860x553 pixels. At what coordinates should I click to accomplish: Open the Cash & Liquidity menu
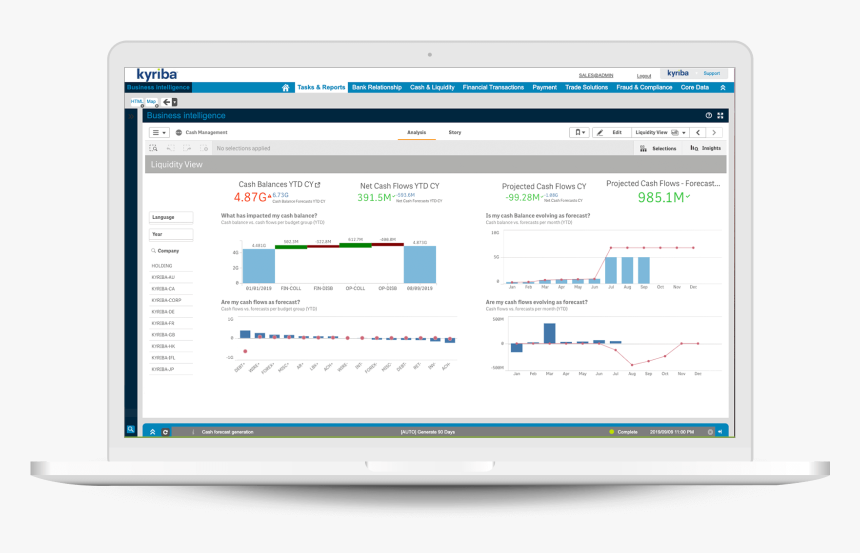point(432,88)
